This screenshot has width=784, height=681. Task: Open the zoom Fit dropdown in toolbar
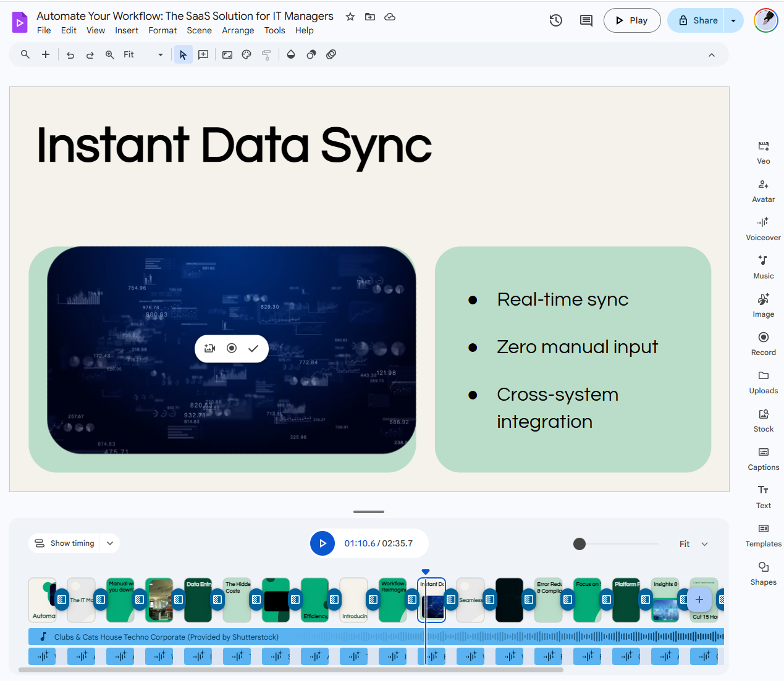(x=143, y=55)
